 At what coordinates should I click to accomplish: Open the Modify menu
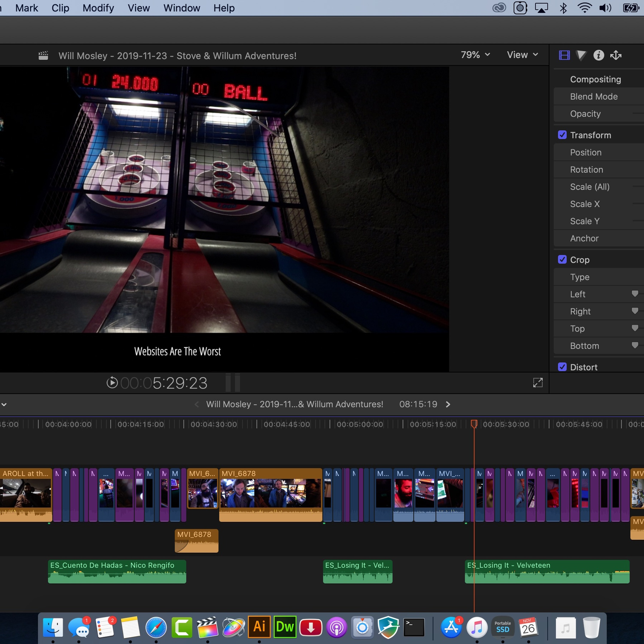tap(98, 8)
